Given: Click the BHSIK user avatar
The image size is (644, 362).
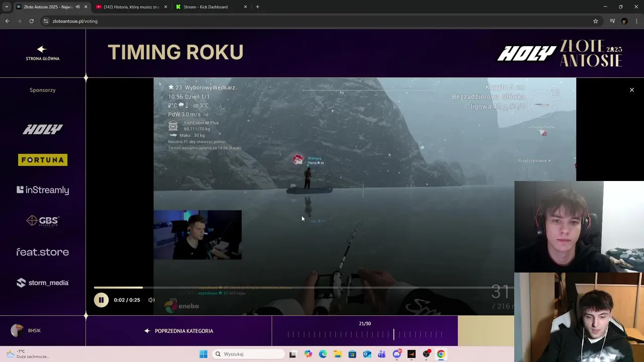Looking at the screenshot, I should (17, 330).
